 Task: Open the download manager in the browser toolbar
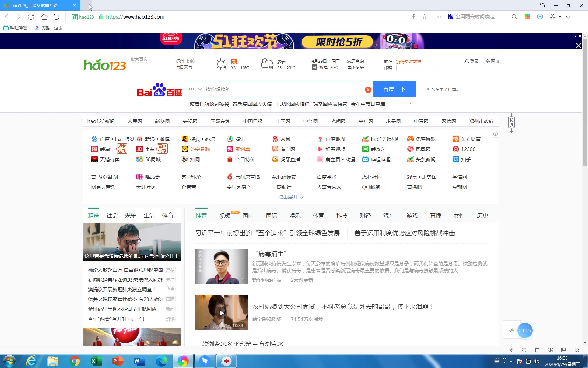coord(568,16)
